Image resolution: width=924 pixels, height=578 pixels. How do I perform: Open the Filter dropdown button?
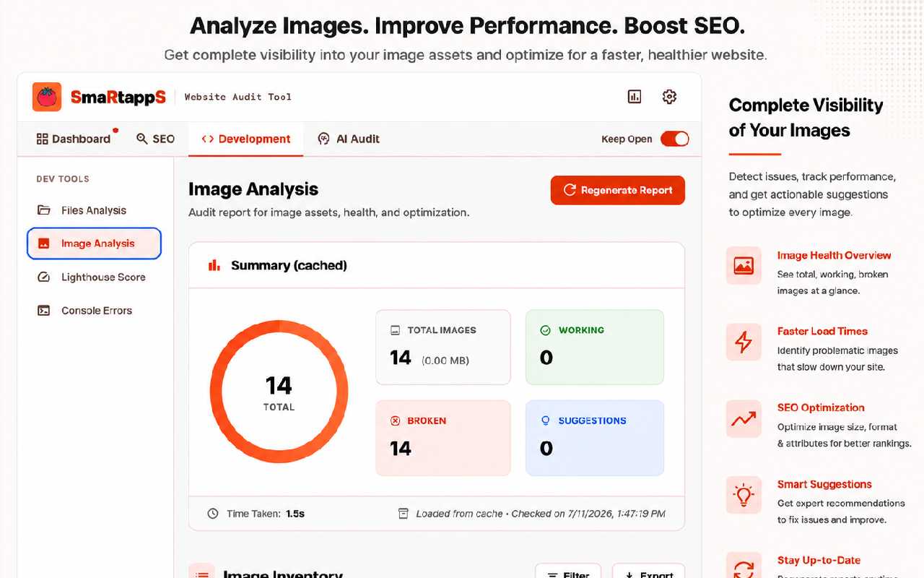pos(568,571)
